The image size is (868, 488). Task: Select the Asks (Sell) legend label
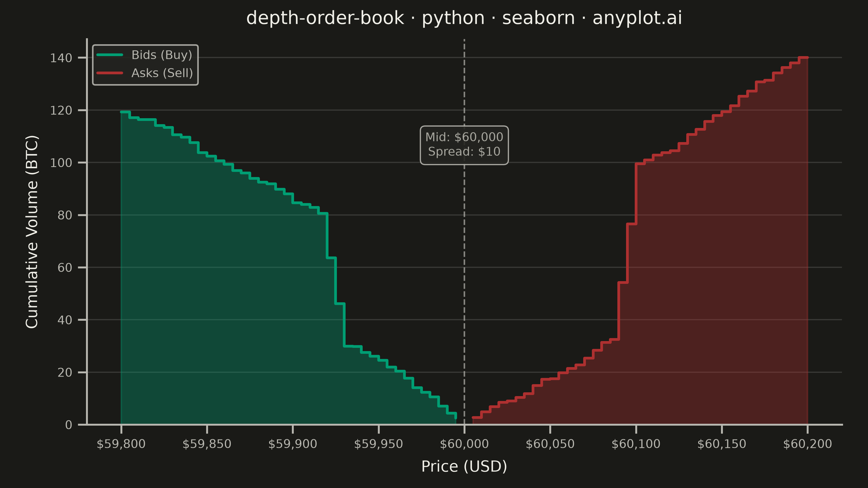(162, 73)
